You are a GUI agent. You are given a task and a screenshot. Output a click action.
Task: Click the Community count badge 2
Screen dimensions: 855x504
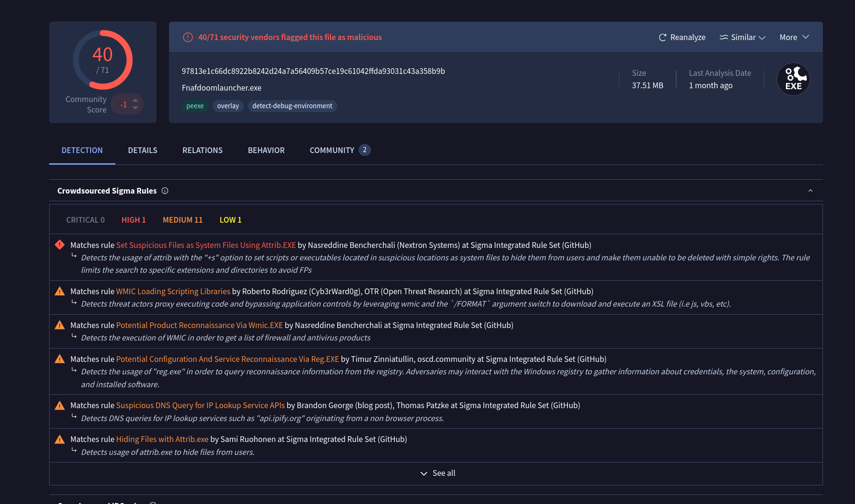(x=365, y=150)
